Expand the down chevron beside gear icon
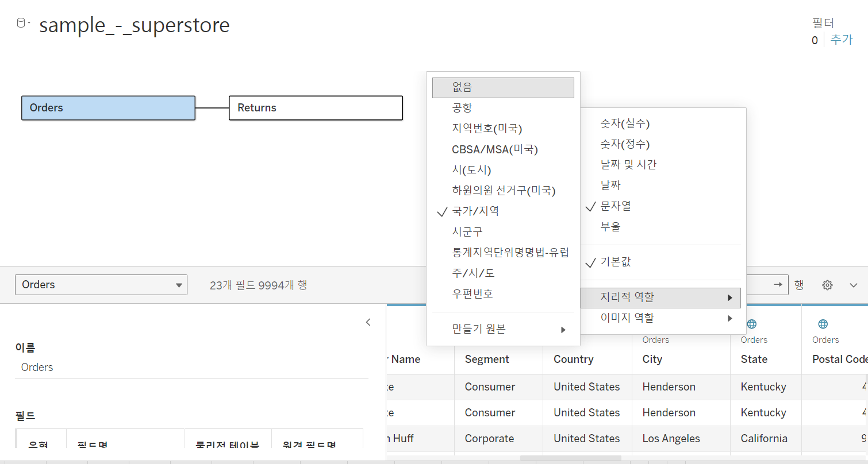The width and height of the screenshot is (868, 464). coord(854,285)
